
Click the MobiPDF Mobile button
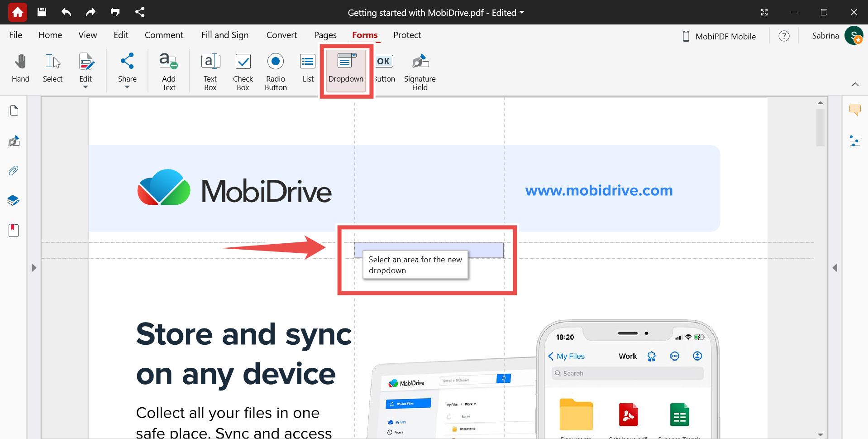point(719,36)
